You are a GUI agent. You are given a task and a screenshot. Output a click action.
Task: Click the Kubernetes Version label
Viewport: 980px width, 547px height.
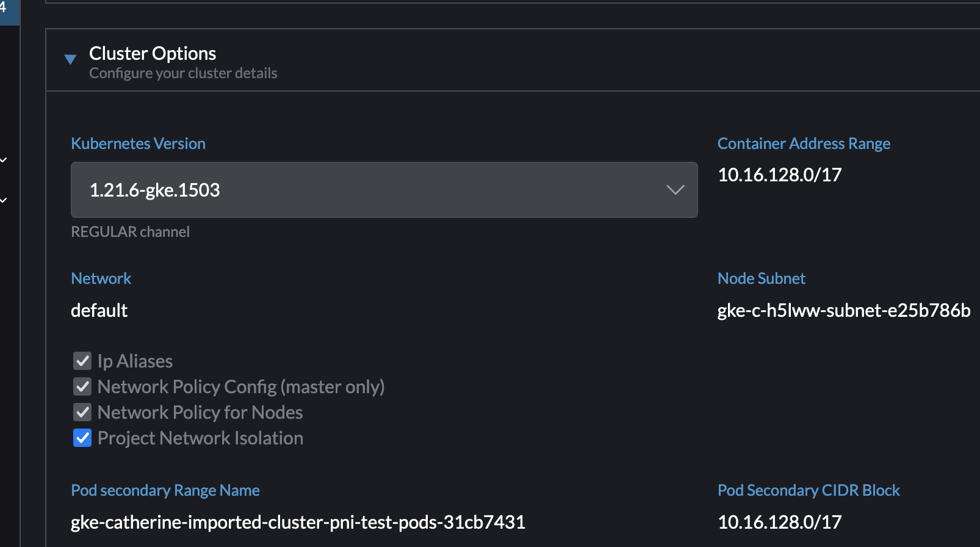tap(138, 143)
